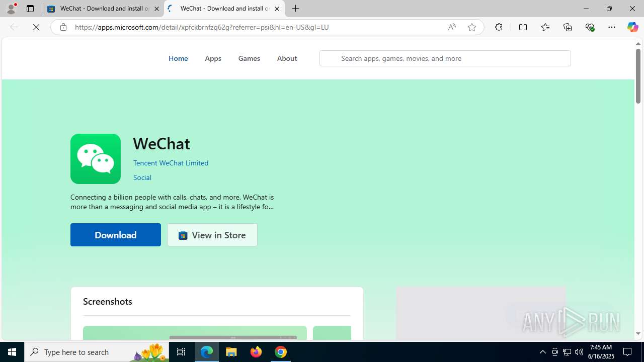Open the tab actions menu icon
Viewport: 644px width, 362px height.
click(30, 9)
